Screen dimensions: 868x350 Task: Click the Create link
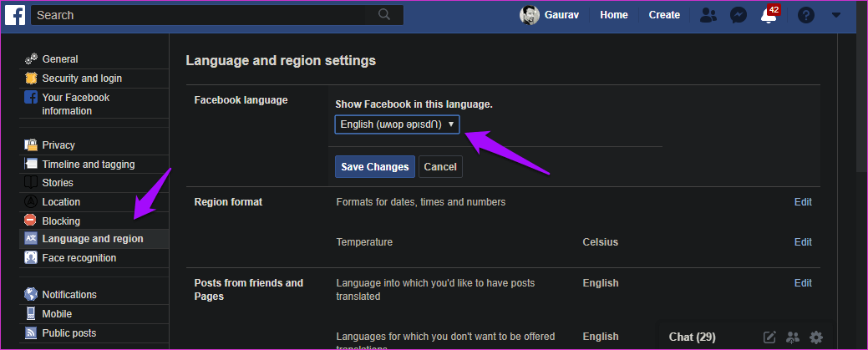coord(664,15)
